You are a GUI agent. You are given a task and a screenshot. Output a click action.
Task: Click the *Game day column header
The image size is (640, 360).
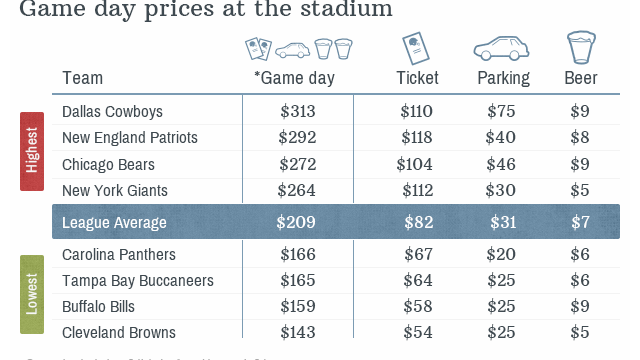point(294,78)
